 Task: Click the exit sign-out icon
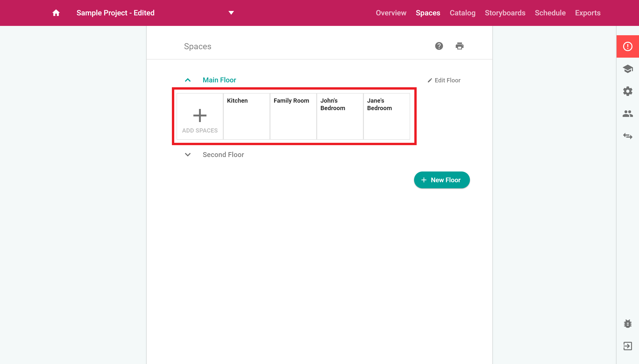[x=628, y=346]
